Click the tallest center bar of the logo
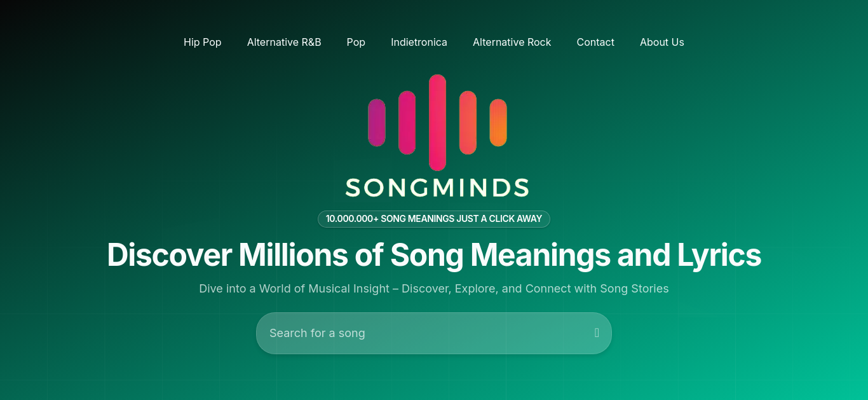 (x=437, y=123)
